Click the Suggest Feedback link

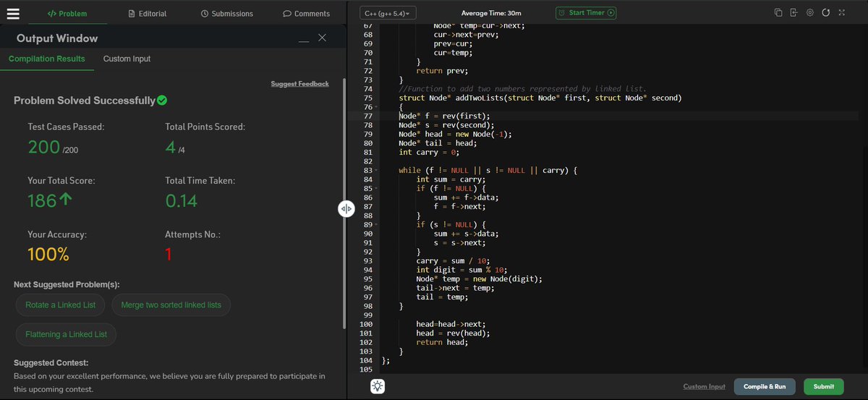click(299, 84)
